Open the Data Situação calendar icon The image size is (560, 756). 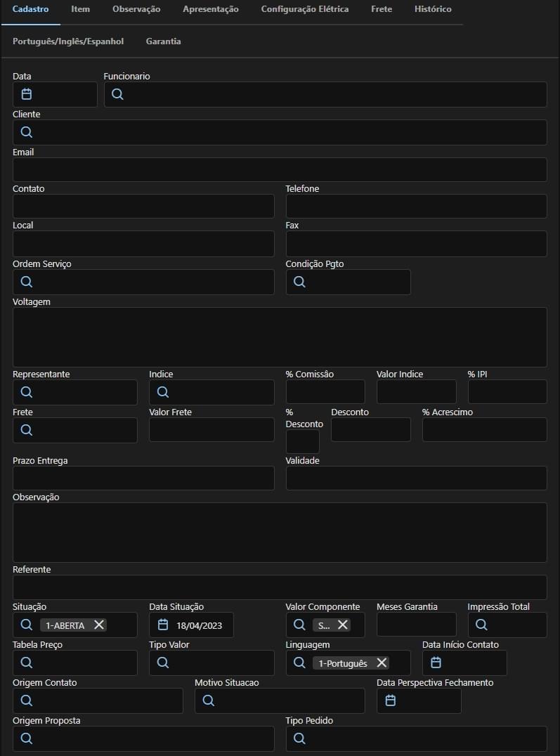click(163, 625)
